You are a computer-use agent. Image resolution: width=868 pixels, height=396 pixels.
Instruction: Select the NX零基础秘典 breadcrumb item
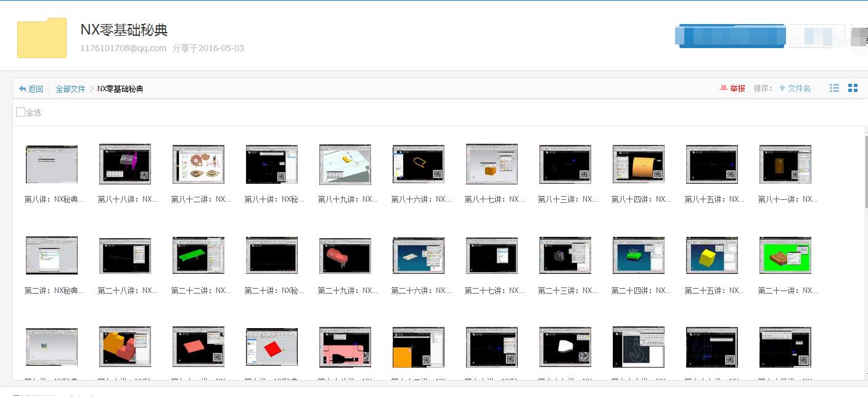(120, 88)
